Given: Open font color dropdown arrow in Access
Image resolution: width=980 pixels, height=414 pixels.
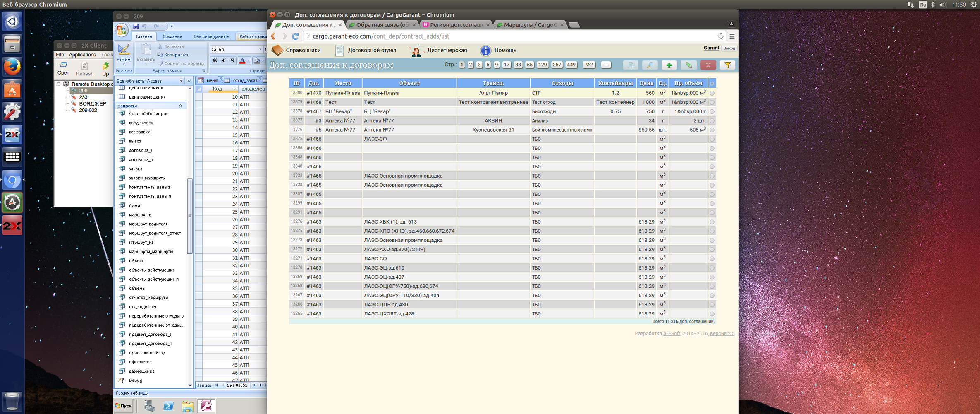Looking at the screenshot, I should [x=249, y=60].
